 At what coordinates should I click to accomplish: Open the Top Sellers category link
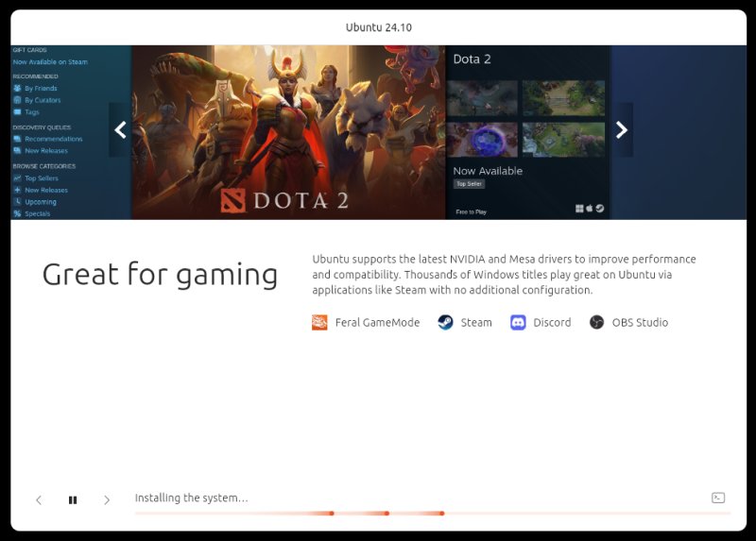click(x=42, y=178)
